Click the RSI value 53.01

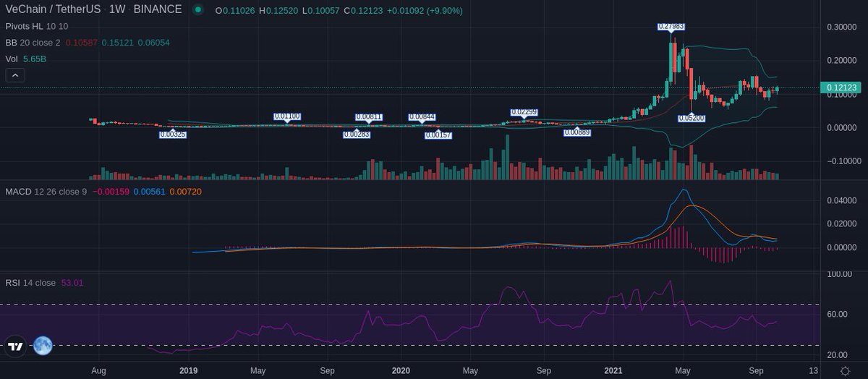pyautogui.click(x=72, y=283)
